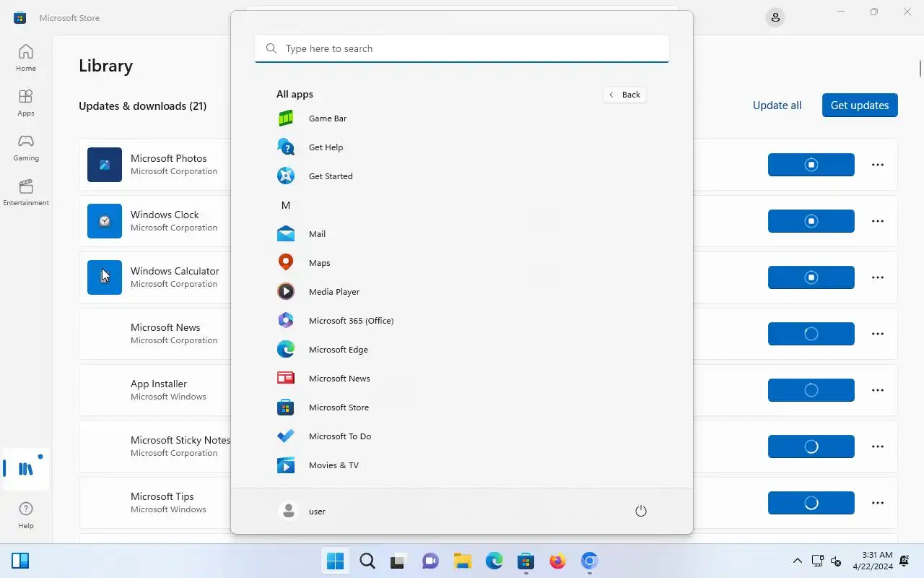Viewport: 924px width, 578px height.
Task: Launch Microsoft 365 (Office)
Action: coord(461,321)
